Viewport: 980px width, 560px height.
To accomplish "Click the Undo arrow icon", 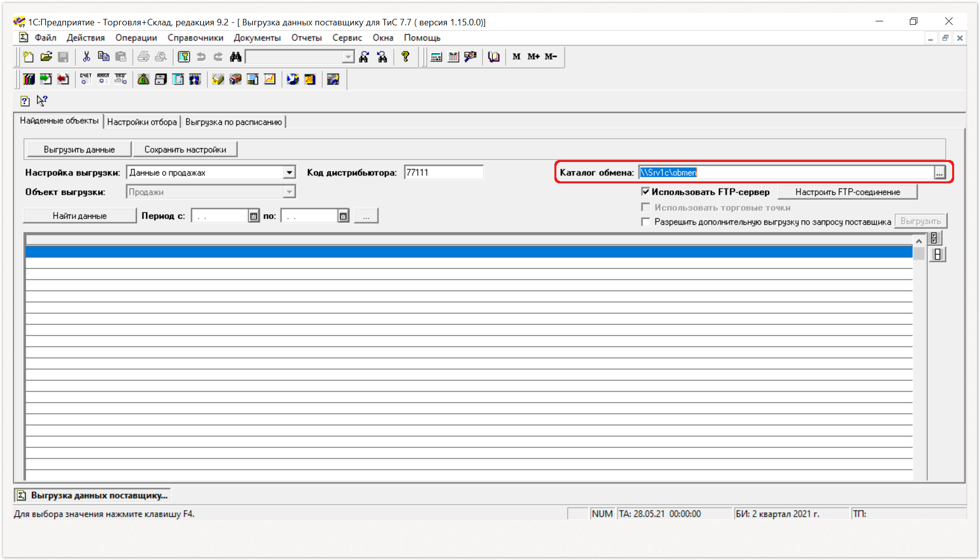I will [x=201, y=57].
